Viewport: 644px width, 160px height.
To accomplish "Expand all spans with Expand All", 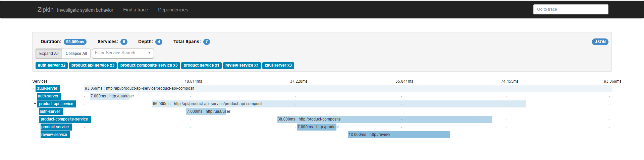I will click(x=49, y=54).
